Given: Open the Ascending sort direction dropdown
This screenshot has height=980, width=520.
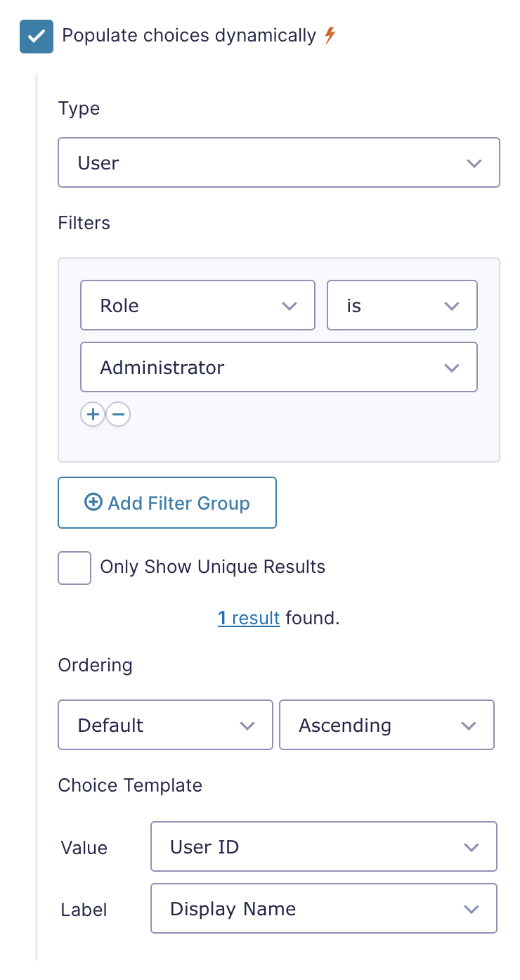Looking at the screenshot, I should pos(386,726).
